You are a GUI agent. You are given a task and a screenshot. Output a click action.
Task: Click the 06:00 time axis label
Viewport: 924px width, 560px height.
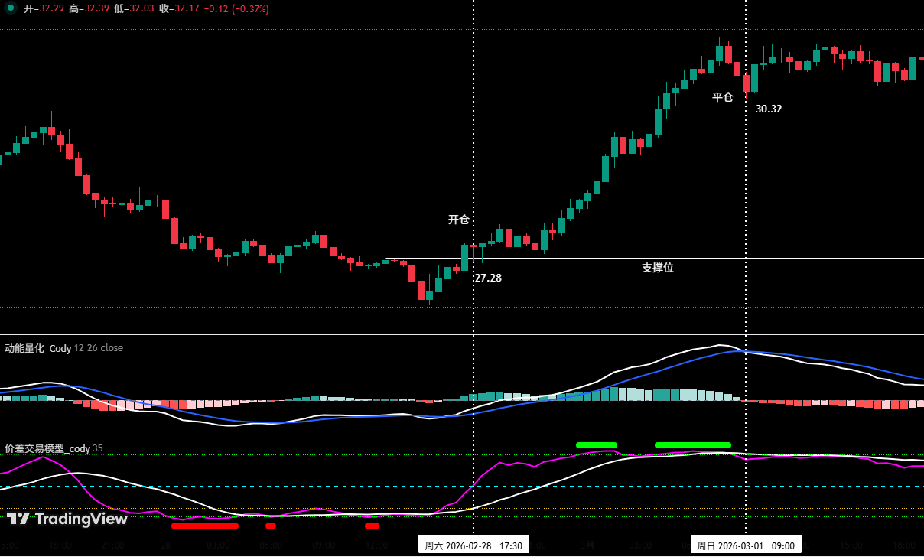tap(271, 545)
